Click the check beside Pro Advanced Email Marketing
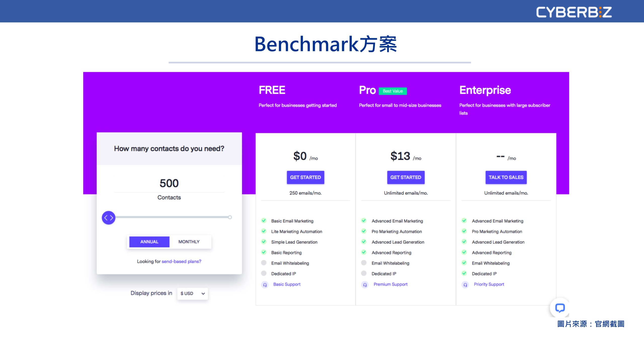Screen dimensions: 644x337 tap(364, 221)
